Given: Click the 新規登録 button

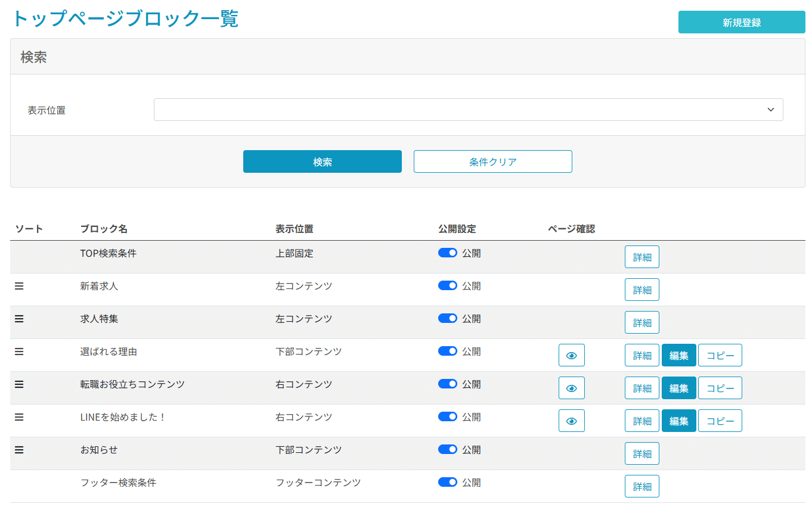Looking at the screenshot, I should (x=741, y=23).
